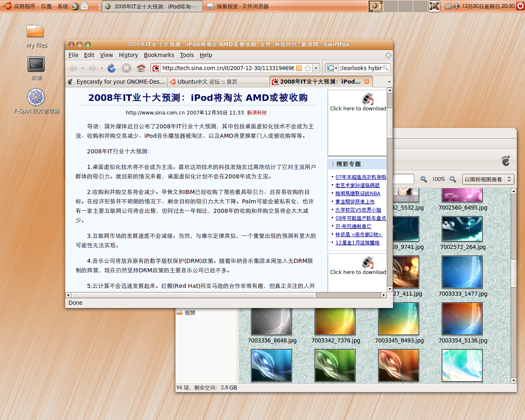Click the browser horizontal scrollbar thumb
Image resolution: width=525 pixels, height=420 pixels.
(194, 295)
